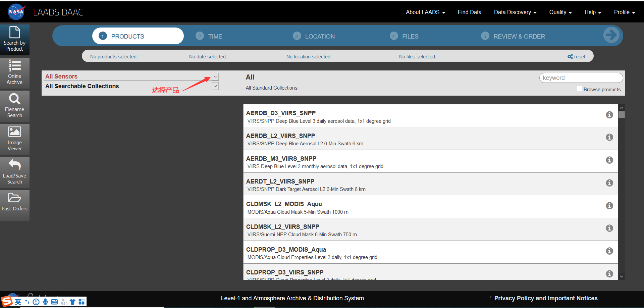Click the Sogou input method logo

click(x=7, y=301)
